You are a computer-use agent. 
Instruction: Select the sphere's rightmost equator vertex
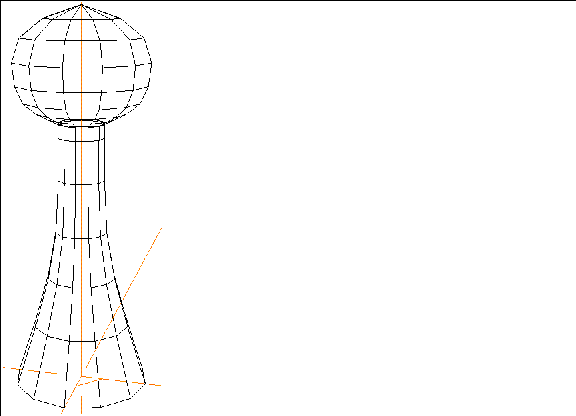tap(151, 65)
